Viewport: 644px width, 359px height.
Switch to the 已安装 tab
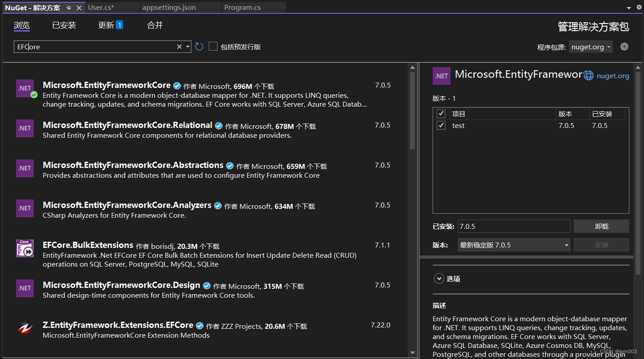64,25
